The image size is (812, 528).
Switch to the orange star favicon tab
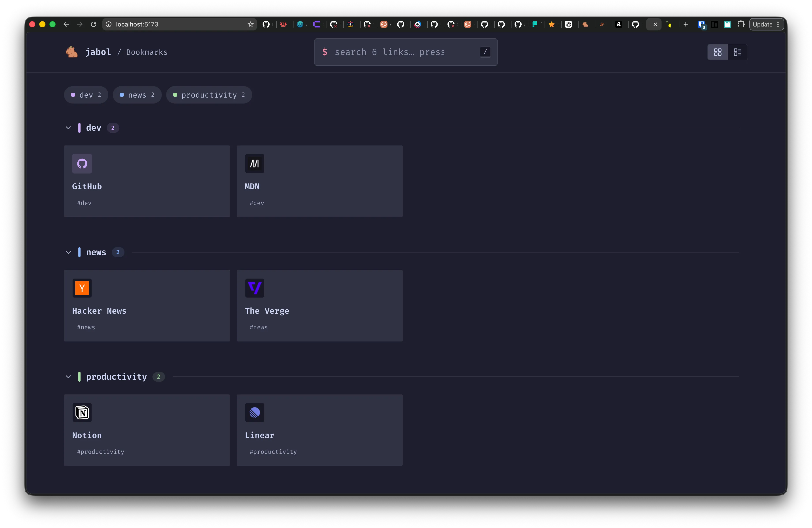point(552,24)
